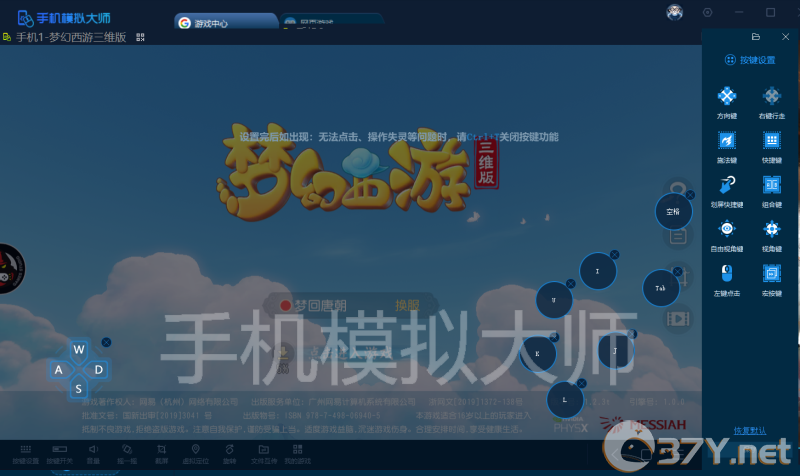Open 虚拟定位 virtual location
Screen dimensions: 800x476
195,454
